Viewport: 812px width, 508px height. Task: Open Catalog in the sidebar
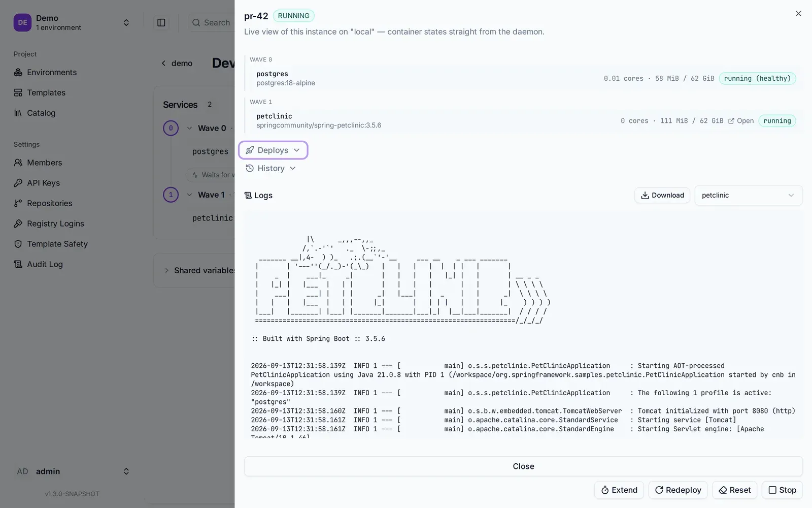coord(41,113)
